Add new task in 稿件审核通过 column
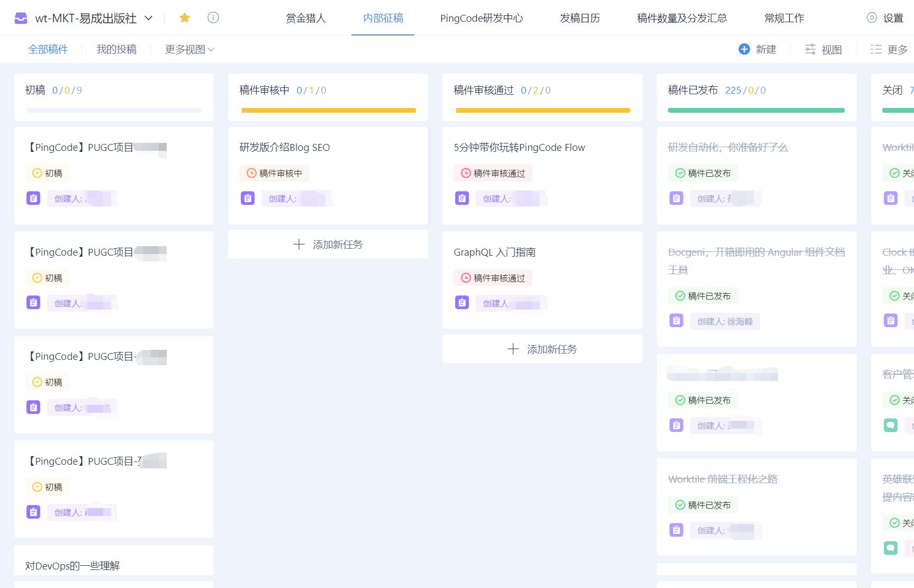Viewport: 914px width, 588px height. [x=542, y=349]
